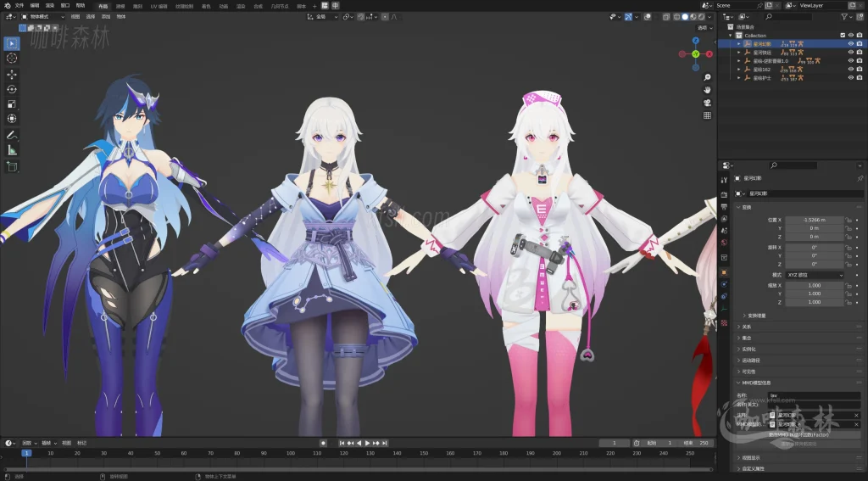
Task: Hide Collection with its eye icon
Action: 851,36
